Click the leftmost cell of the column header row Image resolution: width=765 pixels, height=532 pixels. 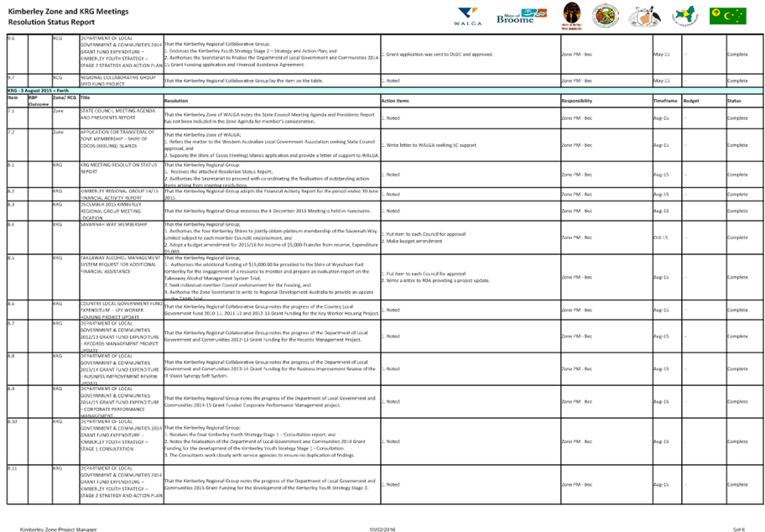(x=17, y=100)
